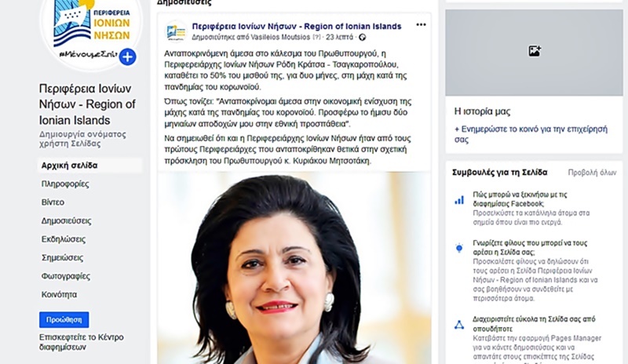Open the Κοινότητα sidebar item

click(x=59, y=294)
